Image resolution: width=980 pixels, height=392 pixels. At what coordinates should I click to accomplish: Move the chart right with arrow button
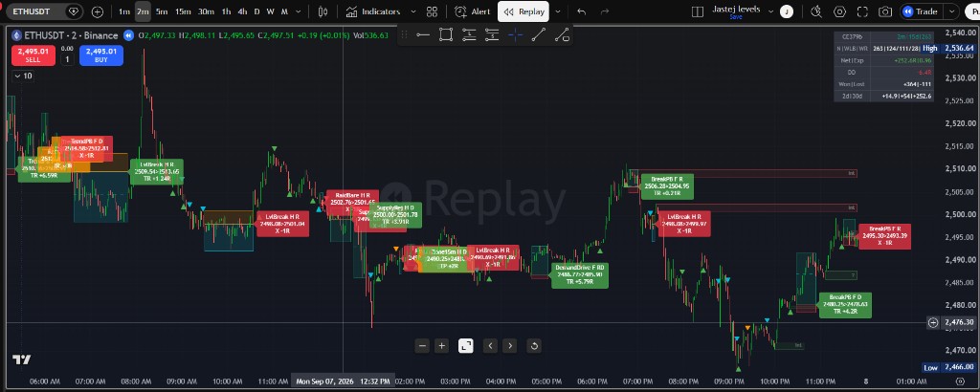pyautogui.click(x=510, y=346)
